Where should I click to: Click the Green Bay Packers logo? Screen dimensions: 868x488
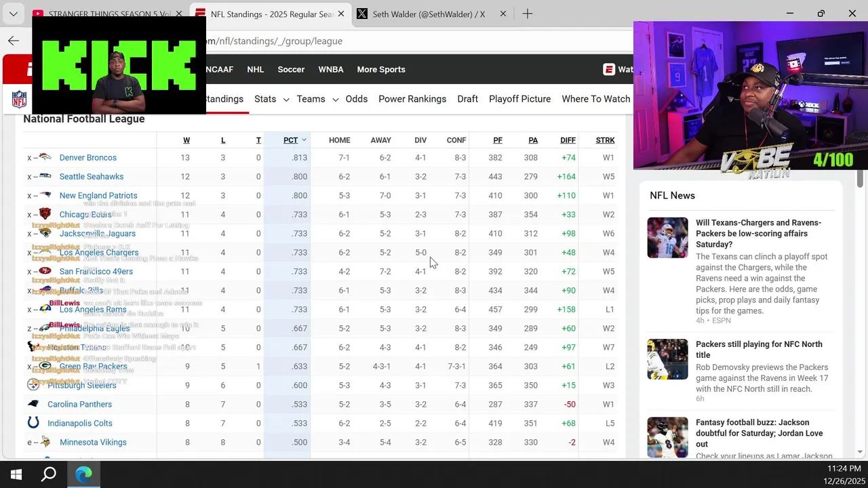[45, 366]
